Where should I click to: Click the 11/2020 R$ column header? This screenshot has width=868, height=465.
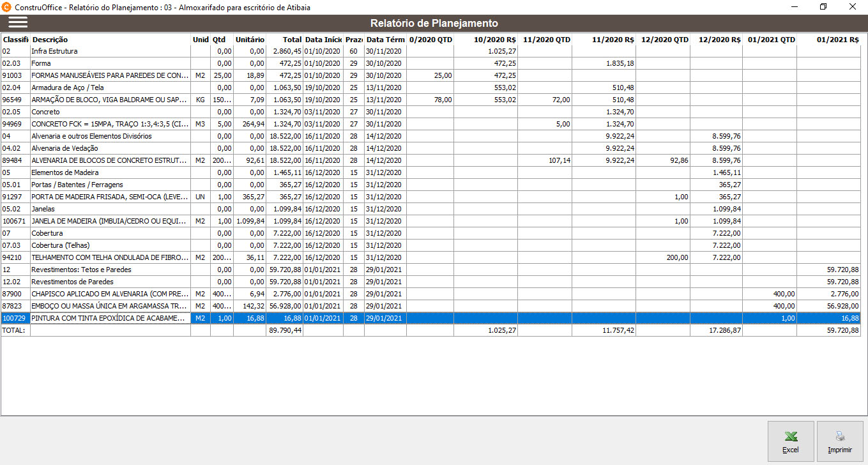[x=604, y=40]
